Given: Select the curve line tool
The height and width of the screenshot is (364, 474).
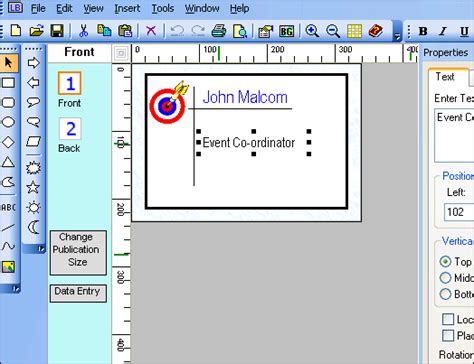Looking at the screenshot, I should 8,247.
